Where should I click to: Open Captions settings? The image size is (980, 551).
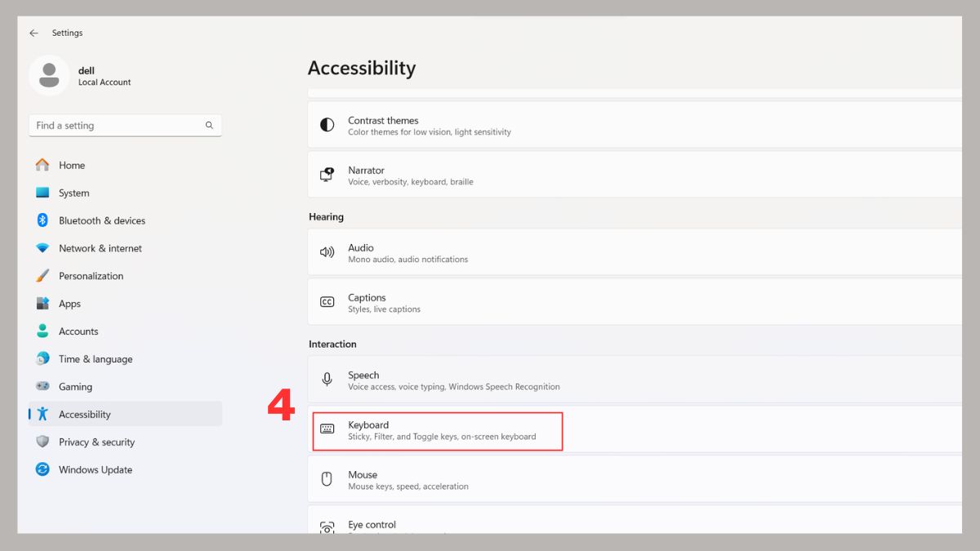635,302
